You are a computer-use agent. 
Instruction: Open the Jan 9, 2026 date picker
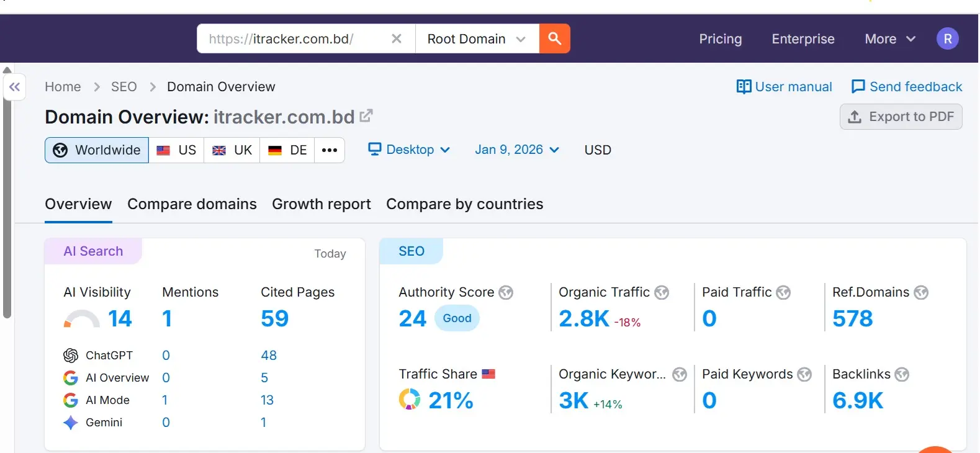coord(516,150)
